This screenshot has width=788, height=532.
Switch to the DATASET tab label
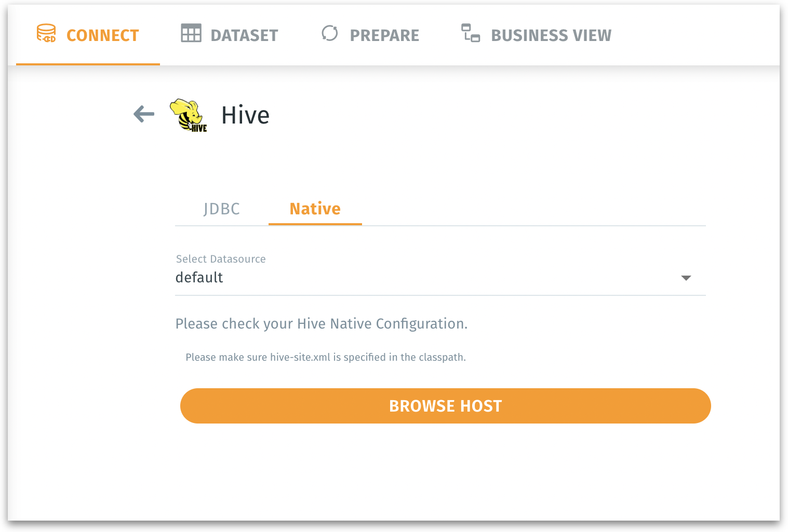(x=244, y=35)
